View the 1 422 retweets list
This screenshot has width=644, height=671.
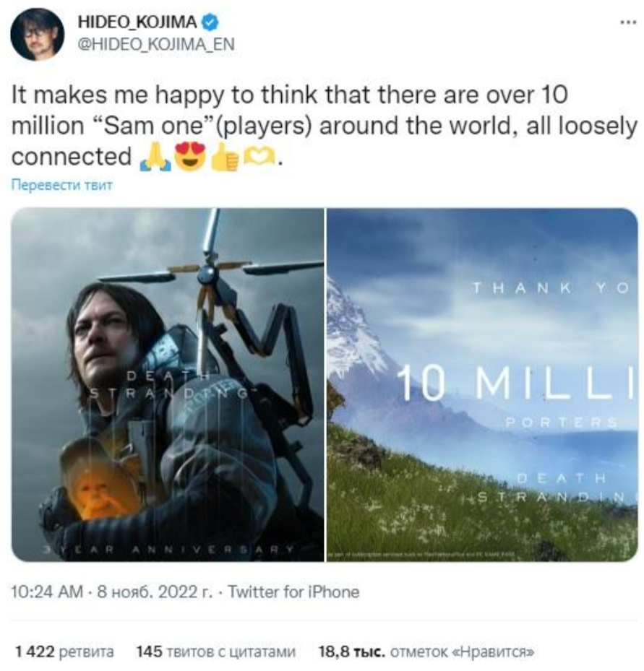click(x=64, y=651)
